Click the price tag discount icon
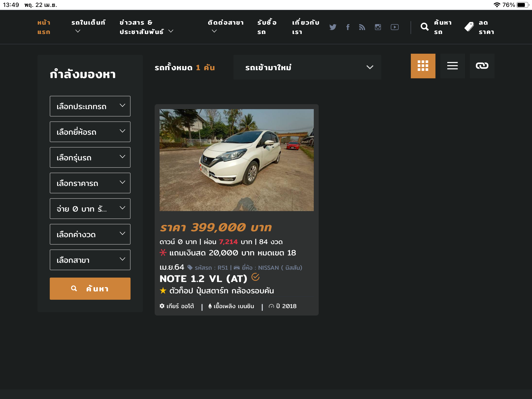Viewport: 532px width, 399px height. point(469,27)
